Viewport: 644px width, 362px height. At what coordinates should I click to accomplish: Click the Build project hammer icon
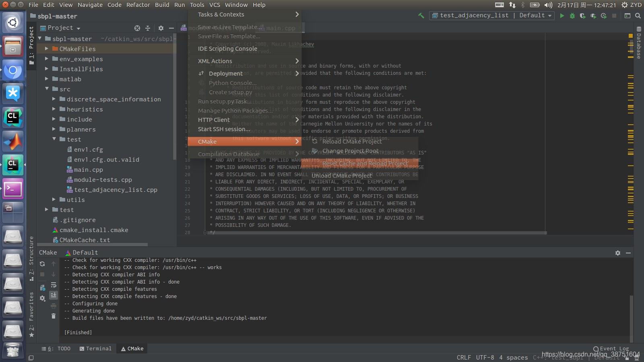click(x=421, y=16)
